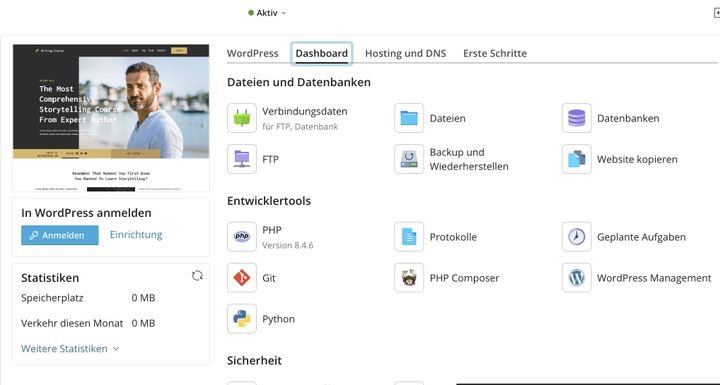The width and height of the screenshot is (720, 385).
Task: Open the Python icon
Action: pos(242,318)
